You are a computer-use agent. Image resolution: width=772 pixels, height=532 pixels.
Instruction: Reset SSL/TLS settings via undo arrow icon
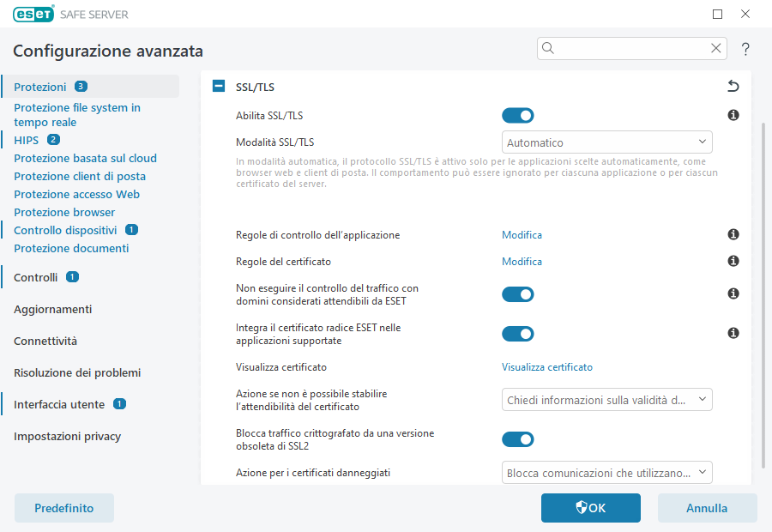[733, 86]
